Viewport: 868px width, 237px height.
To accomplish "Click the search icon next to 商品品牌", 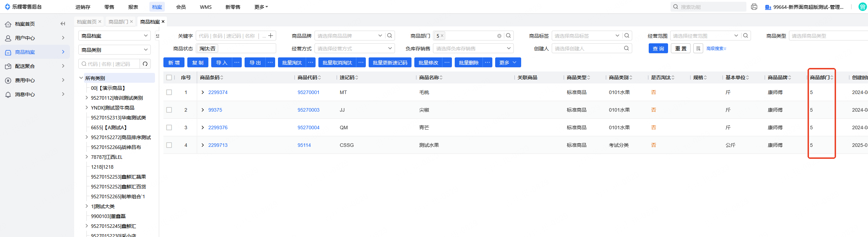I will pyautogui.click(x=389, y=36).
